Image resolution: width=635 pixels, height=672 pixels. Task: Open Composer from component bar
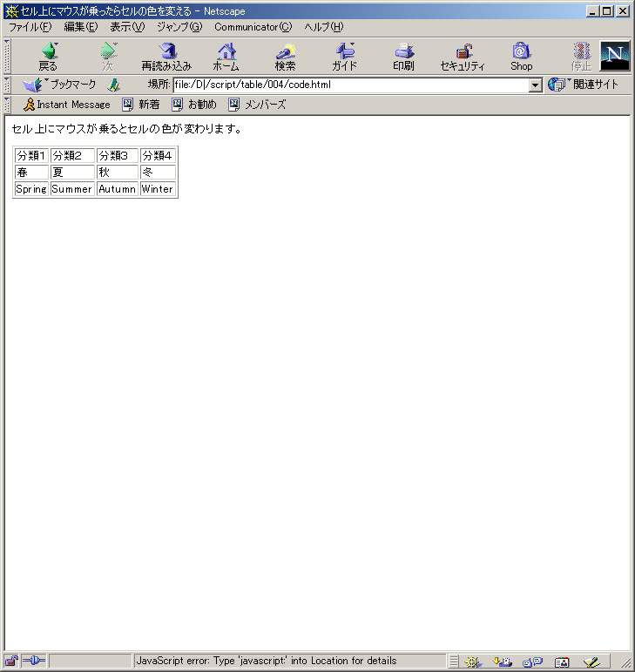[591, 662]
